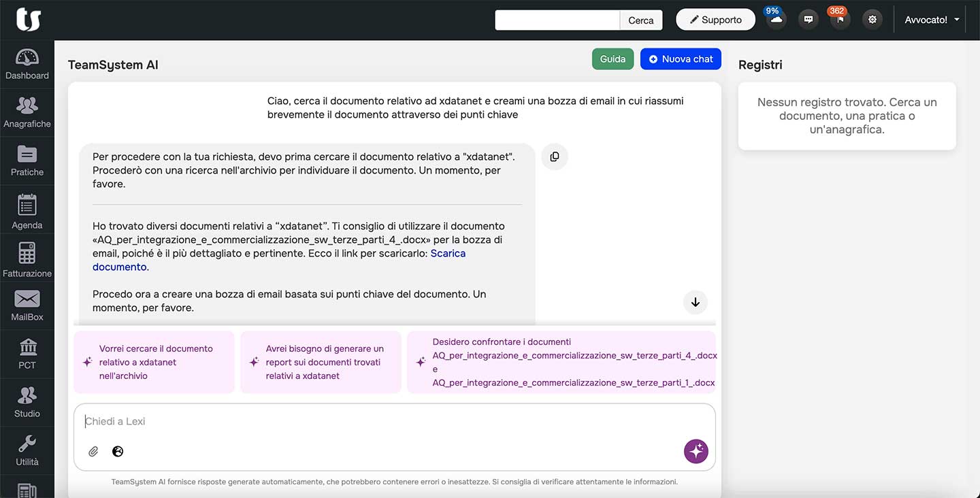The image size is (980, 498).
Task: Open the MailBox section
Action: coord(27,306)
